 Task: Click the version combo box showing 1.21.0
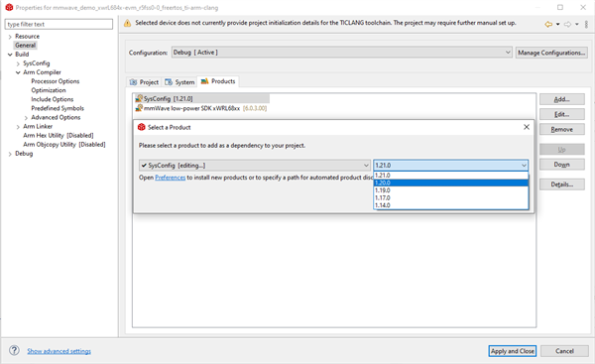tap(450, 165)
